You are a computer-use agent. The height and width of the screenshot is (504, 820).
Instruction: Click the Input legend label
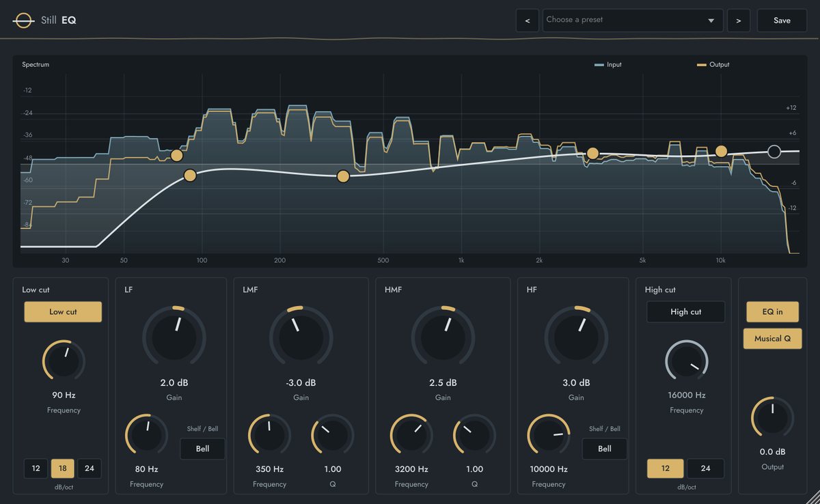(x=614, y=65)
